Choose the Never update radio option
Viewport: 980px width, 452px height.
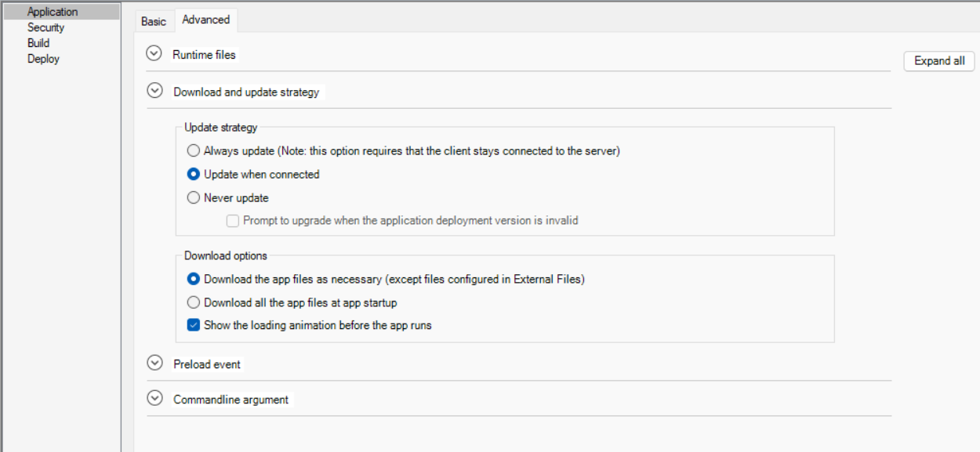[194, 197]
